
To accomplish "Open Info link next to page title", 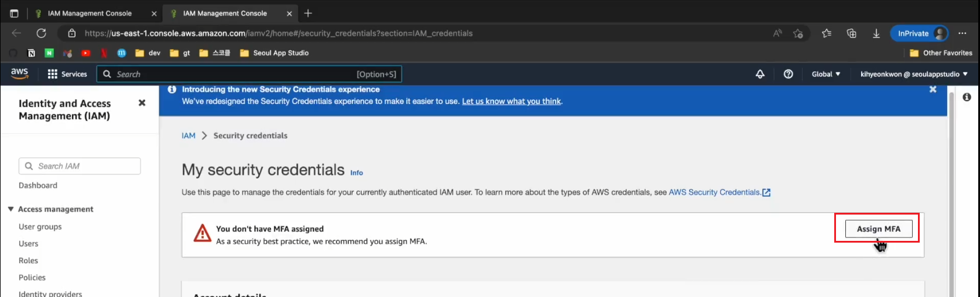I will pyautogui.click(x=357, y=172).
